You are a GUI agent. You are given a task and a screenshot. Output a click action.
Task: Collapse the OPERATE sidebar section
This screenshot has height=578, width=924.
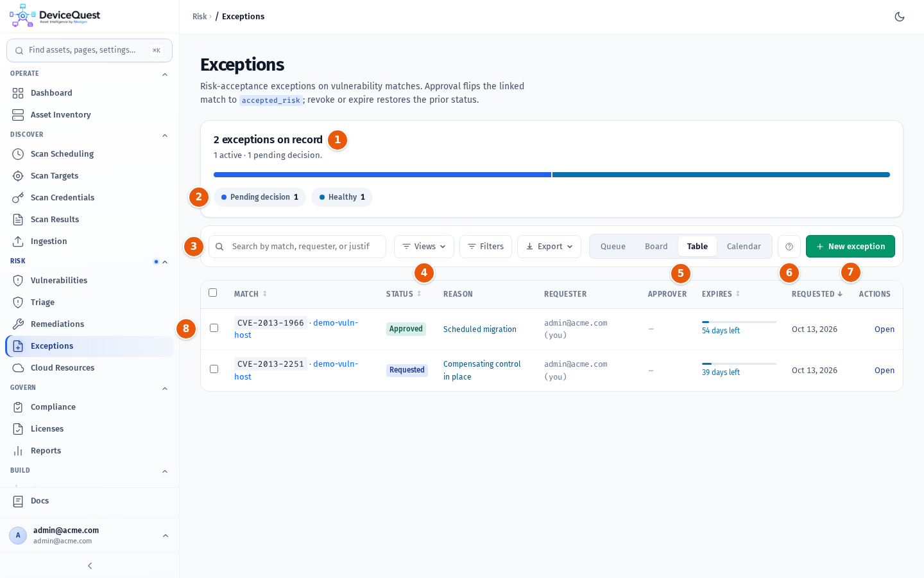(x=165, y=74)
